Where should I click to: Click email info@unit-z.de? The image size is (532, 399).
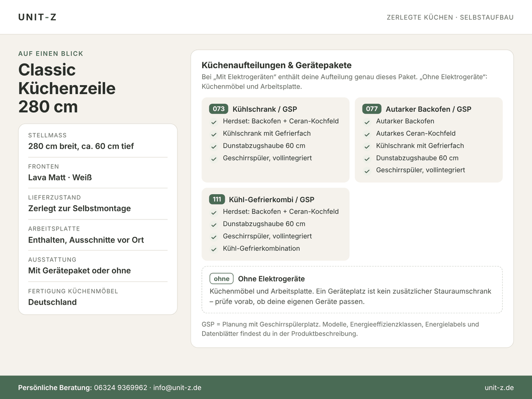click(x=177, y=387)
